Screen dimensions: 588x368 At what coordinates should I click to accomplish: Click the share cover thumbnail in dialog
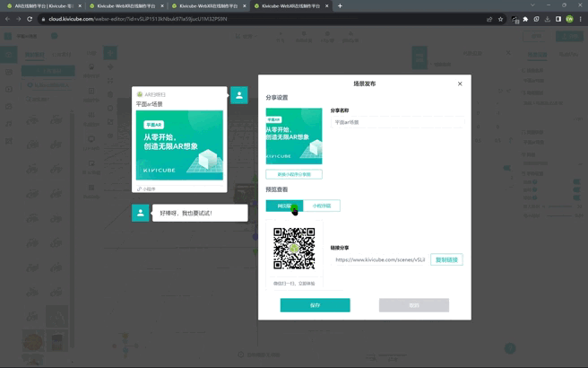coord(293,136)
